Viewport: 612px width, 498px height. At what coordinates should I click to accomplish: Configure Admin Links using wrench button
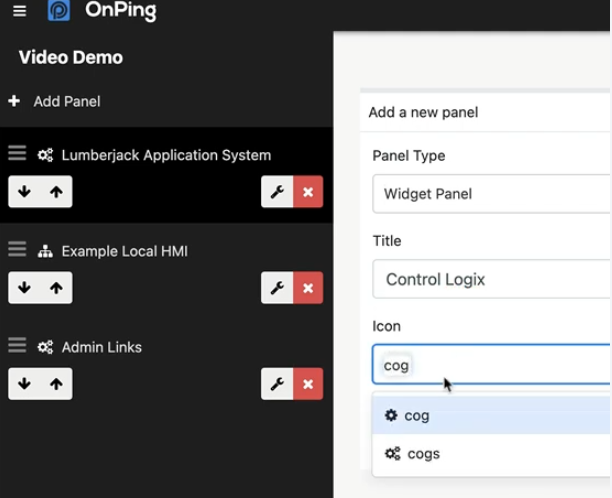277,384
